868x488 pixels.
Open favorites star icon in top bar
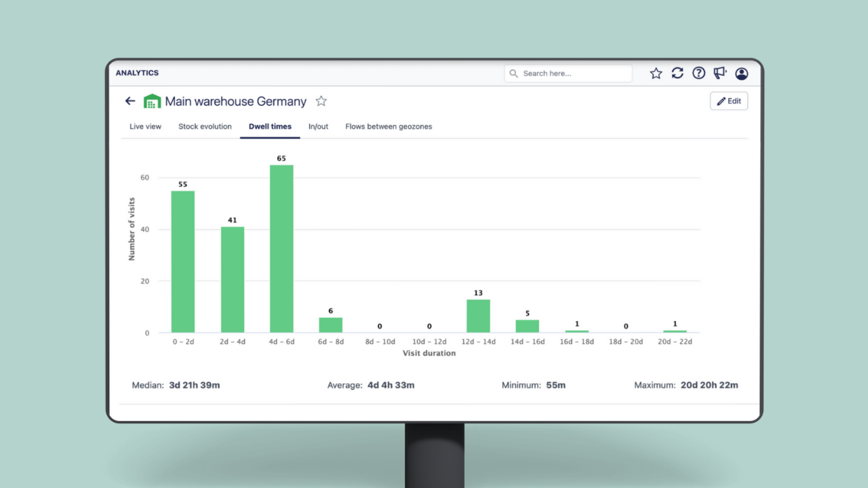[656, 74]
